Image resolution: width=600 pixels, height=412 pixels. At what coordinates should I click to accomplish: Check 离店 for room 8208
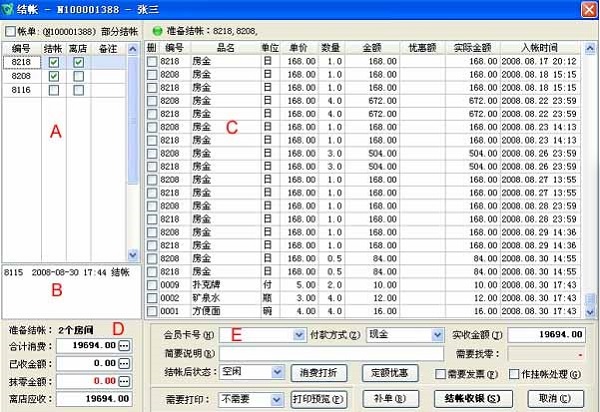[x=78, y=76]
